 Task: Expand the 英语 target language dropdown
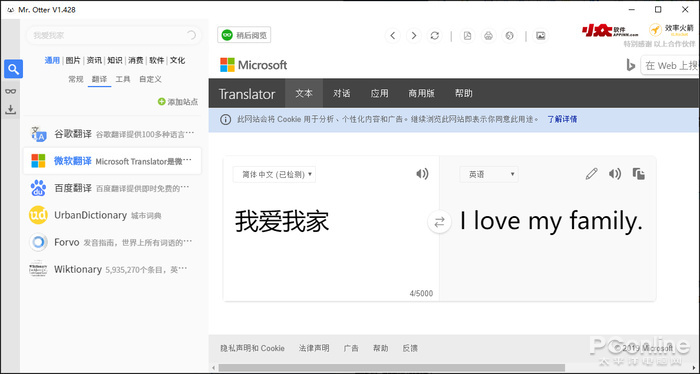[489, 175]
